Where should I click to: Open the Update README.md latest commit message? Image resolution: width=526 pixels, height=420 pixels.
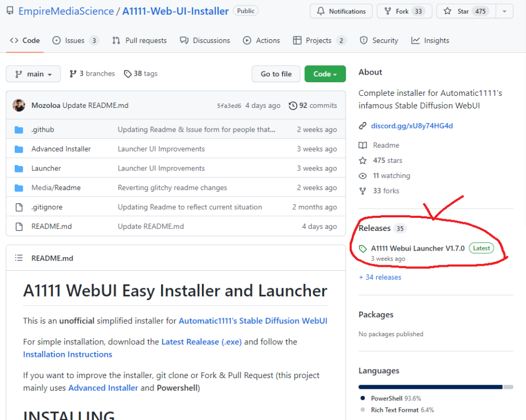tap(95, 106)
